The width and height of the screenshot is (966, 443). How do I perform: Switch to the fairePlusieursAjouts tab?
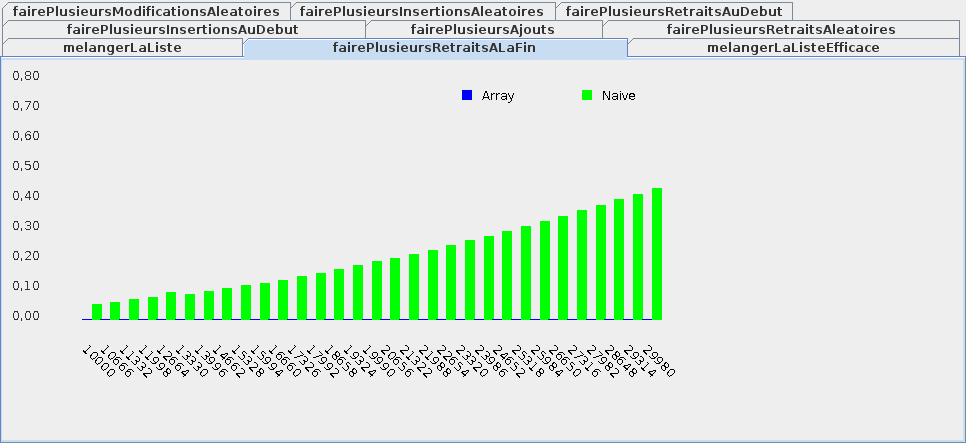[483, 29]
